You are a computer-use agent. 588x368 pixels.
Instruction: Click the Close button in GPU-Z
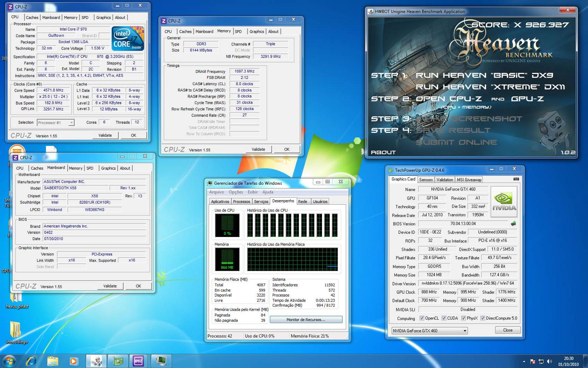coord(508,330)
